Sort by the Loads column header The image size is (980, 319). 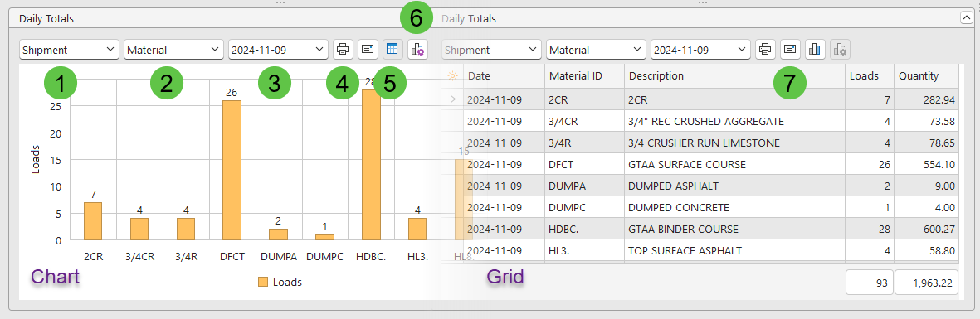[870, 76]
